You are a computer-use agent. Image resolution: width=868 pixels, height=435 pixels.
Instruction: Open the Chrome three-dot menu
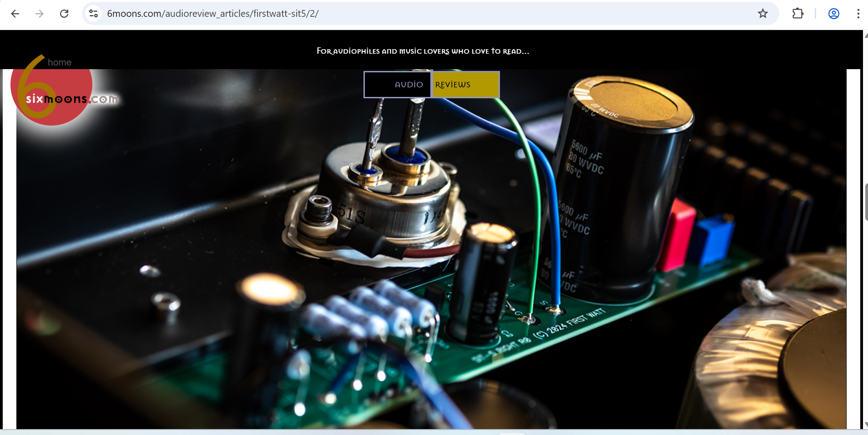click(858, 14)
